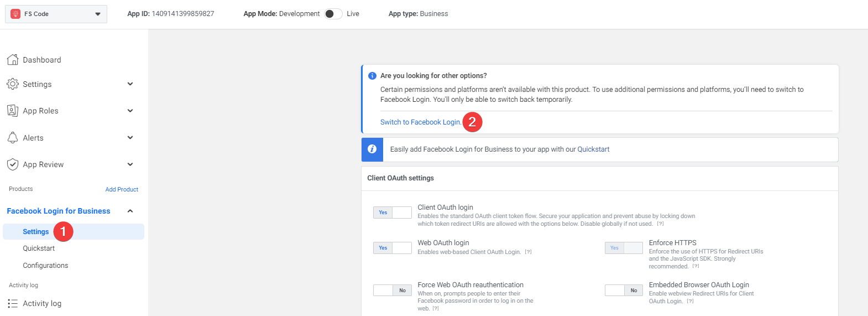Toggle the Enforce HTTPS switch

tap(624, 248)
